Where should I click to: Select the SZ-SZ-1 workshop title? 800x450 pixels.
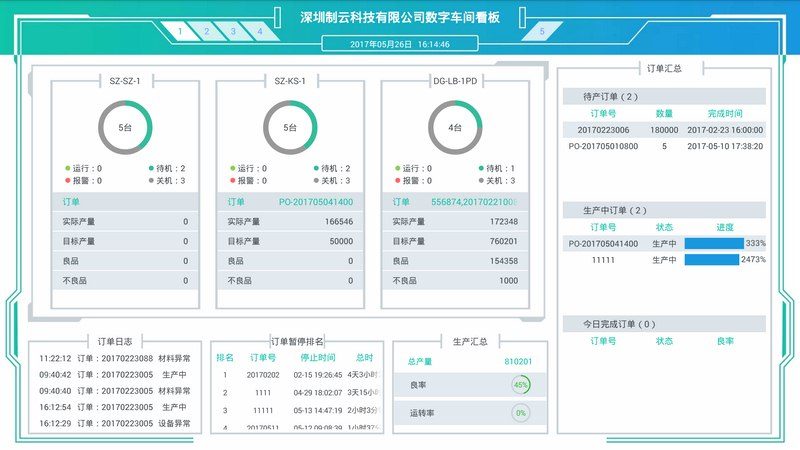(124, 81)
